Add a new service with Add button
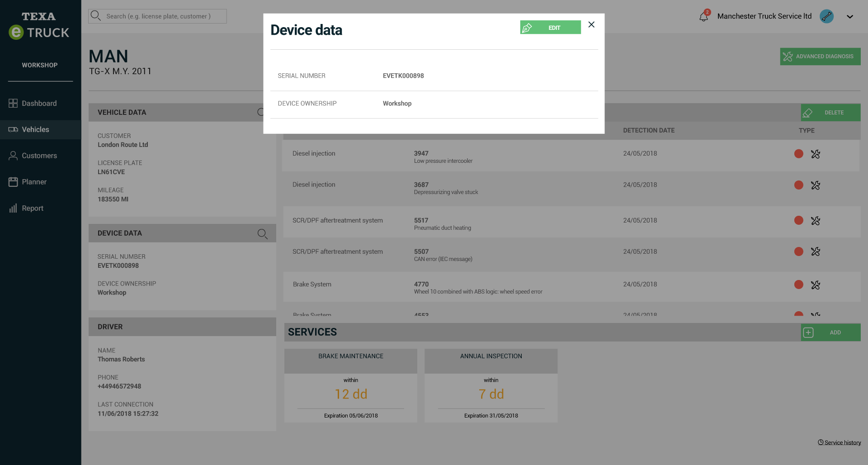The width and height of the screenshot is (868, 465). (x=830, y=332)
